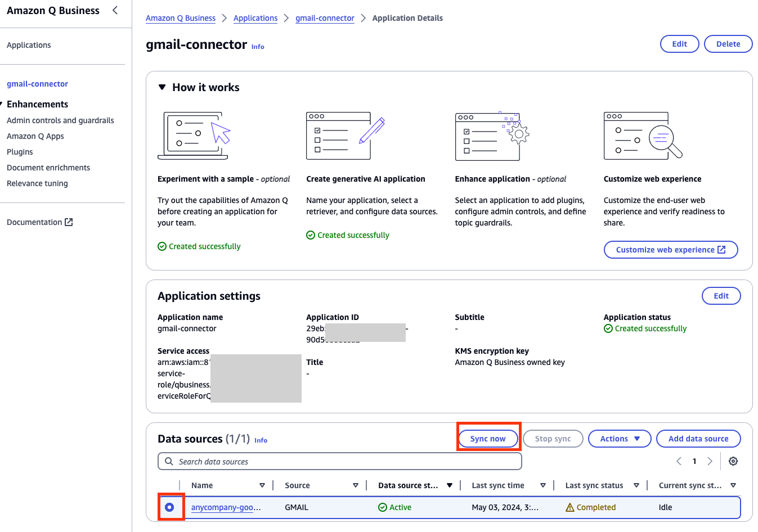Go to next page of data sources

[x=710, y=461]
